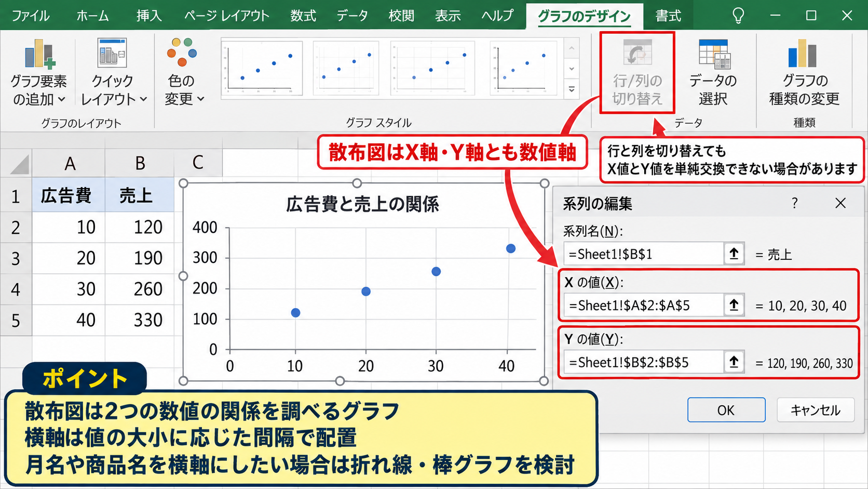Viewport: 868px width, 489px height.
Task: Select cell with value 260
Action: [x=140, y=289]
